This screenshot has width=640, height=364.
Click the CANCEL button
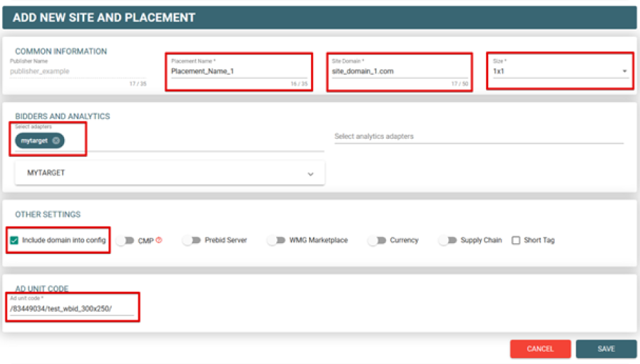pos(540,349)
